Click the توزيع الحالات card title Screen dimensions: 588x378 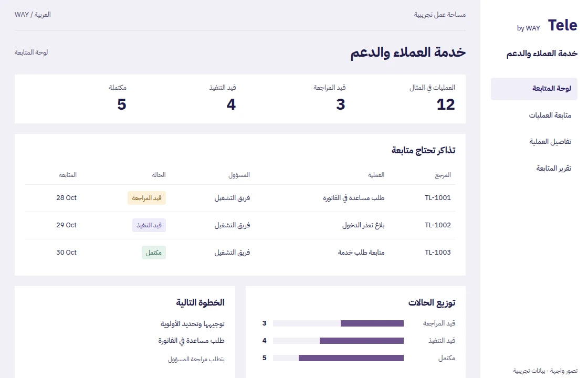coord(432,302)
